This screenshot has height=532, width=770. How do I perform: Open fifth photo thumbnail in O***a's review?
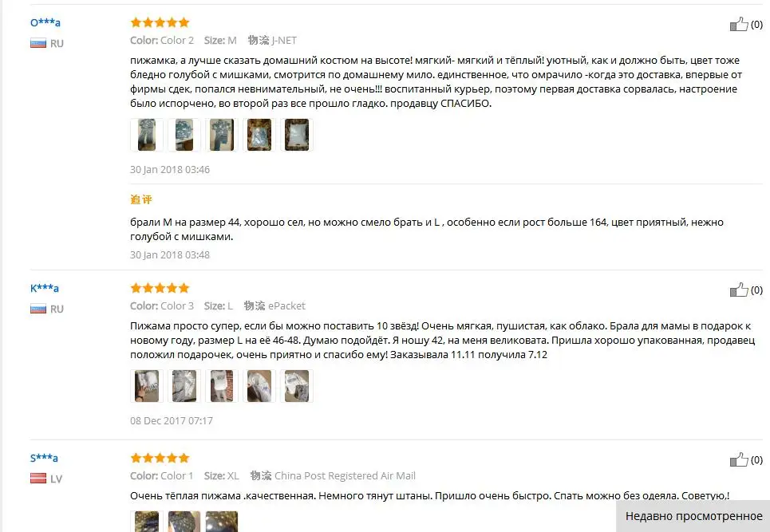297,135
